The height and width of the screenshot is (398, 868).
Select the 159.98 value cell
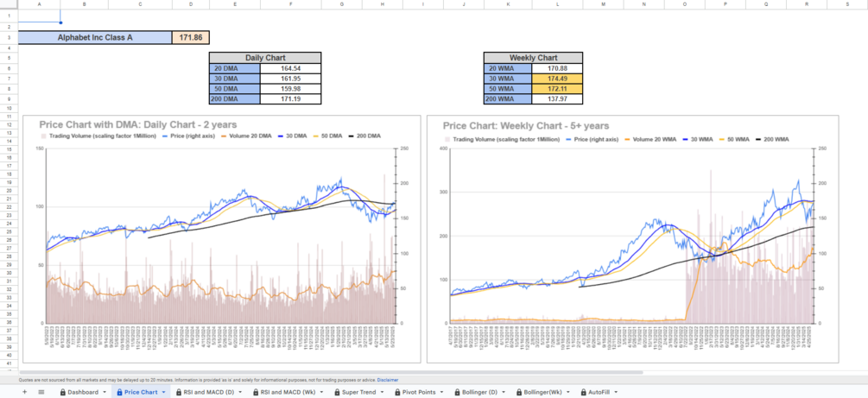point(290,89)
